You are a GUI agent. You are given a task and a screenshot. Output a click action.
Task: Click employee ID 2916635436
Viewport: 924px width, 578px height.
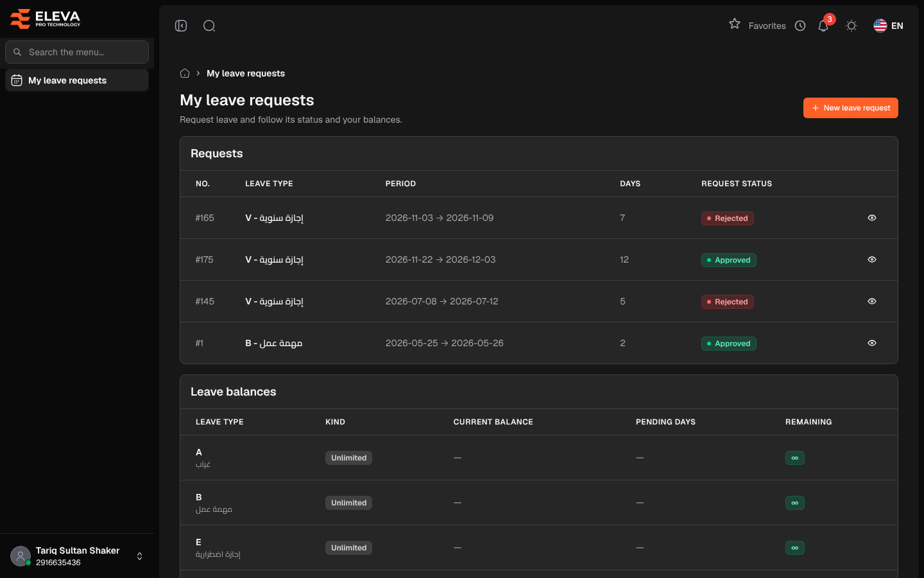[58, 563]
